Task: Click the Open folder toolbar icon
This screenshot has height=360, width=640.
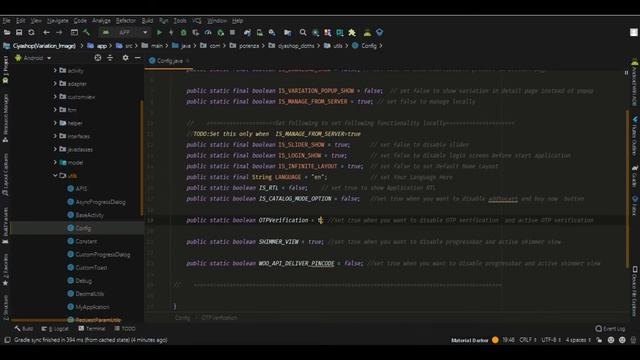Action: 7,32
